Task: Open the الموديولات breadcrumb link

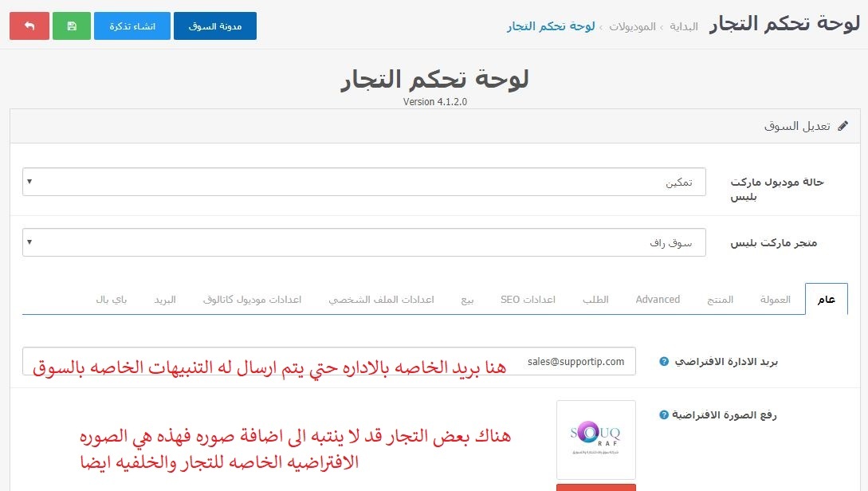Action: pos(632,26)
